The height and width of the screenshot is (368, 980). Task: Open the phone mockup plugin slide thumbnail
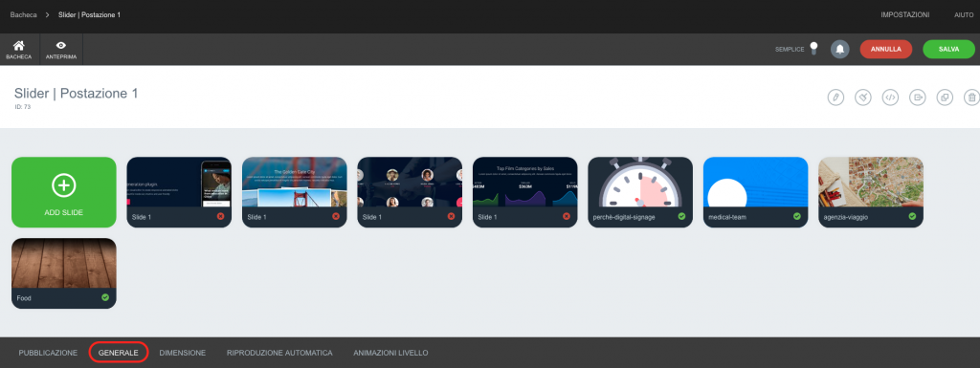coord(179,182)
